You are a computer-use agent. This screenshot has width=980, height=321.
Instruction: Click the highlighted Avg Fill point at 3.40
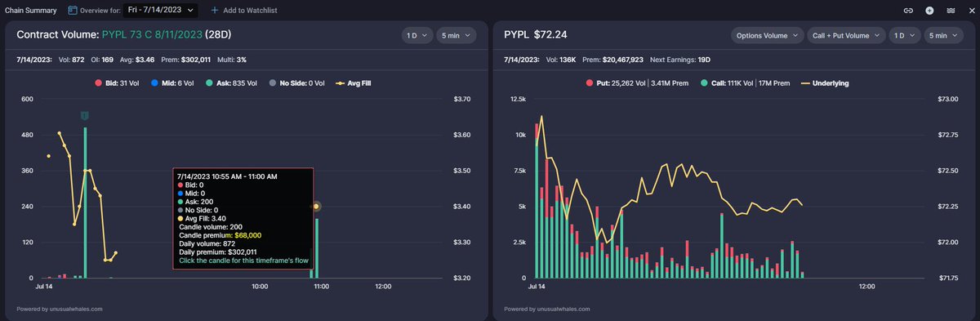pyautogui.click(x=317, y=207)
